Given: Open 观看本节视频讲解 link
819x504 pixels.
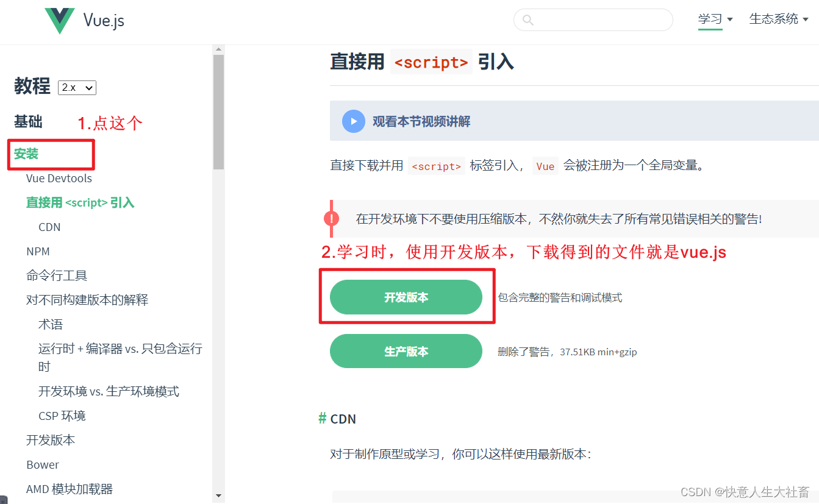Looking at the screenshot, I should point(421,121).
